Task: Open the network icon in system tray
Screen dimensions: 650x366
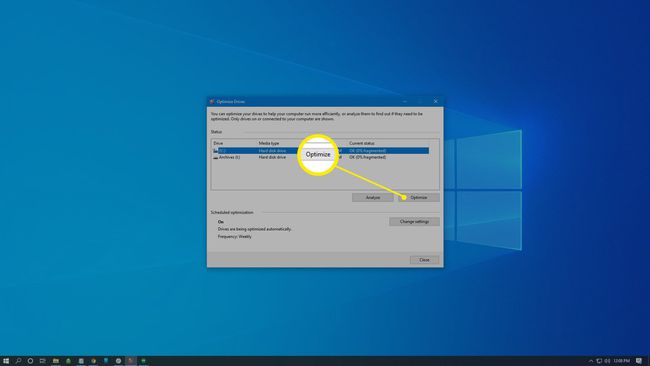Action: pyautogui.click(x=599, y=361)
